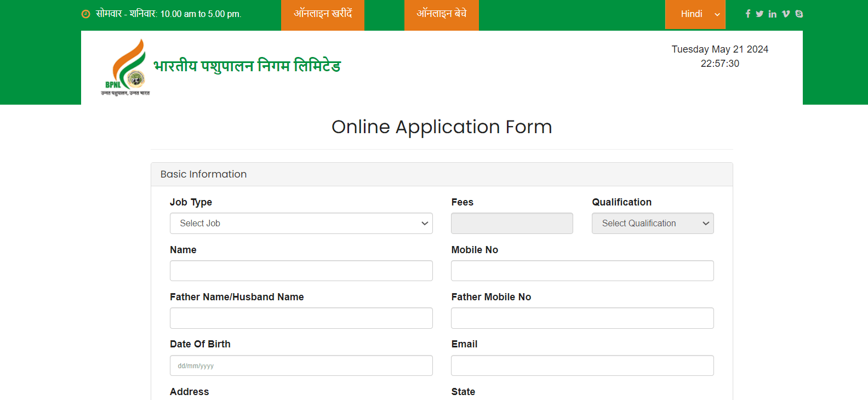This screenshot has height=400, width=868.
Task: Click the BPNL logo image
Action: [x=125, y=67]
